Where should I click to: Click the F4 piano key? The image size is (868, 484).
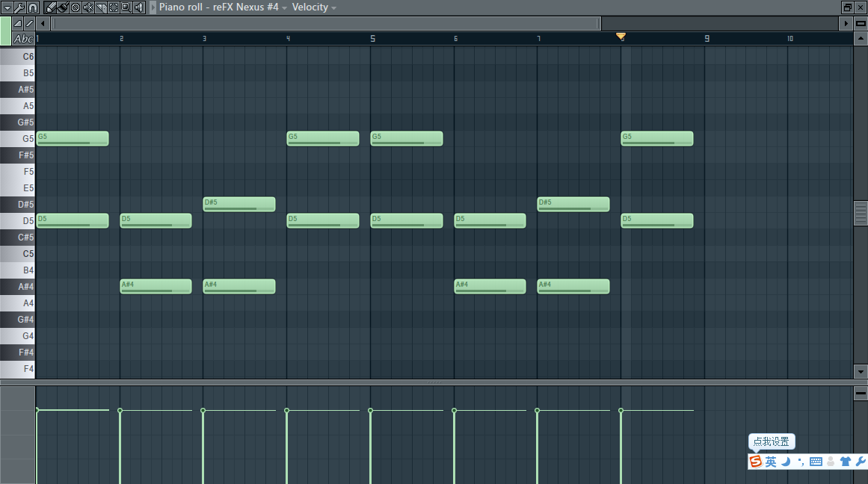pyautogui.click(x=18, y=369)
